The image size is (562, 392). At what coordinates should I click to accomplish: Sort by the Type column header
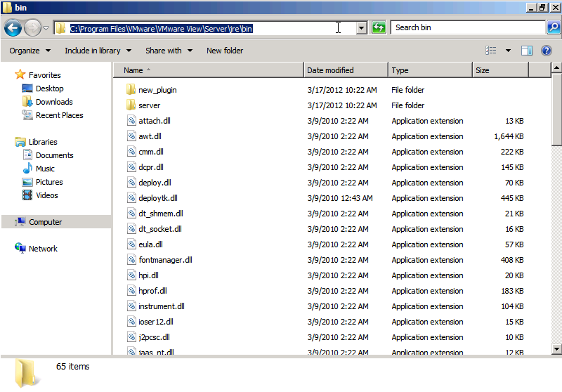coord(430,70)
